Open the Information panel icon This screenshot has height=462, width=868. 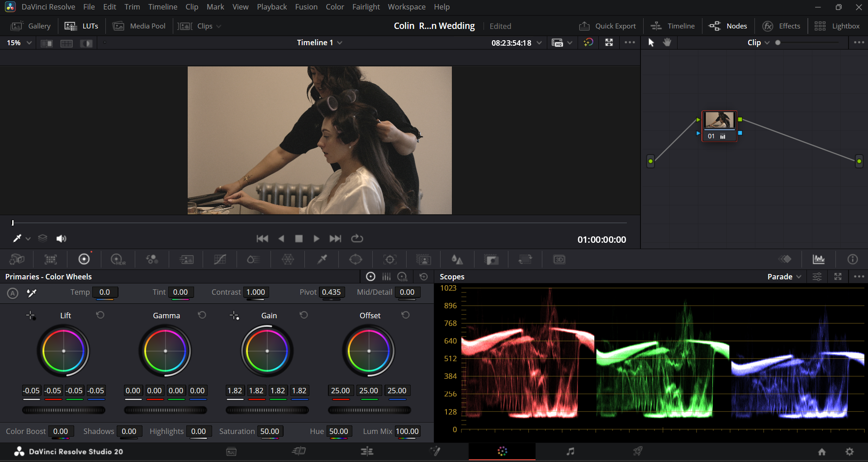point(853,259)
